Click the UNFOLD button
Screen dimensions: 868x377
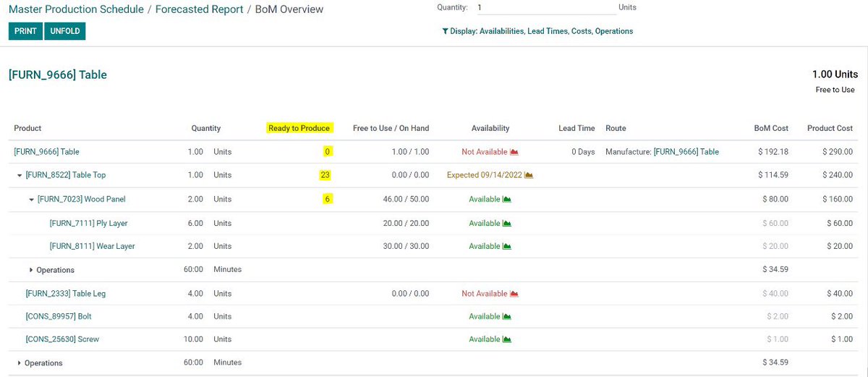click(65, 31)
